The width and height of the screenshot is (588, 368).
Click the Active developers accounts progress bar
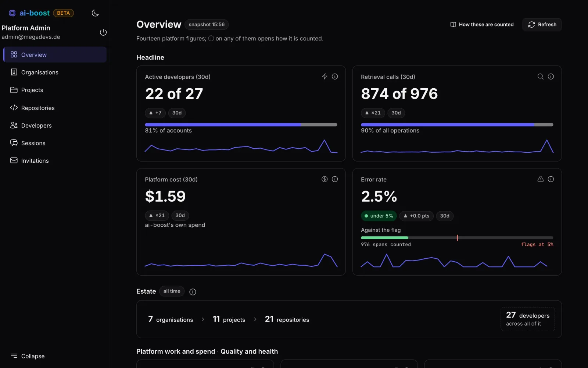coord(241,125)
